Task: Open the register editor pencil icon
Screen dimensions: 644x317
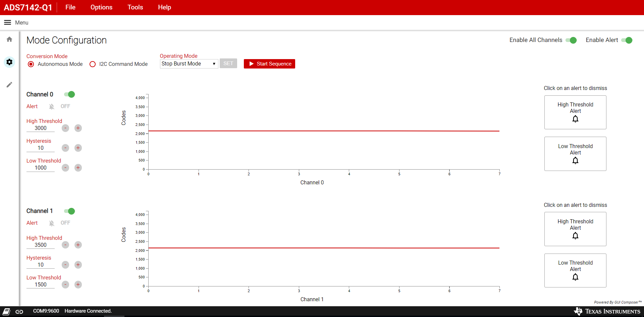Action: (9, 84)
